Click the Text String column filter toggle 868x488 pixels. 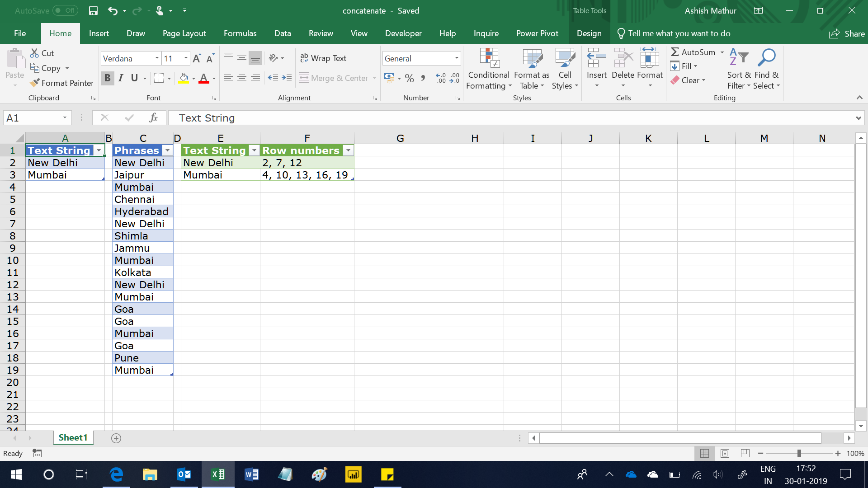coord(99,151)
